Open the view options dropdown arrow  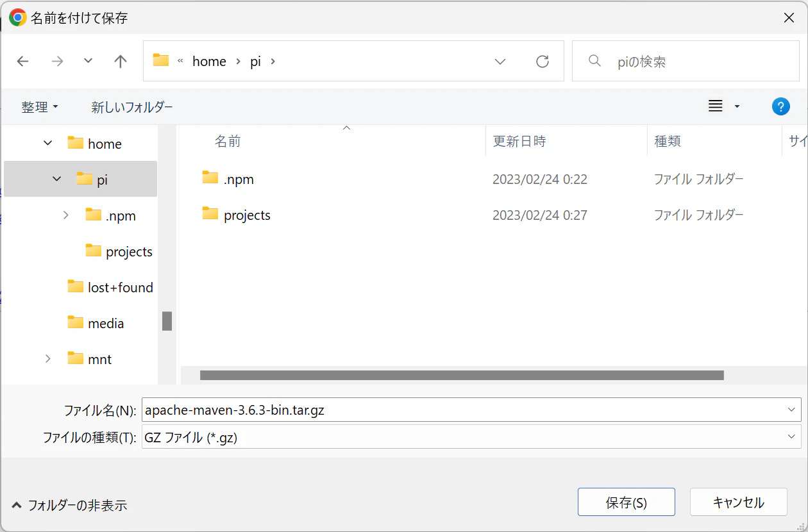coord(737,106)
